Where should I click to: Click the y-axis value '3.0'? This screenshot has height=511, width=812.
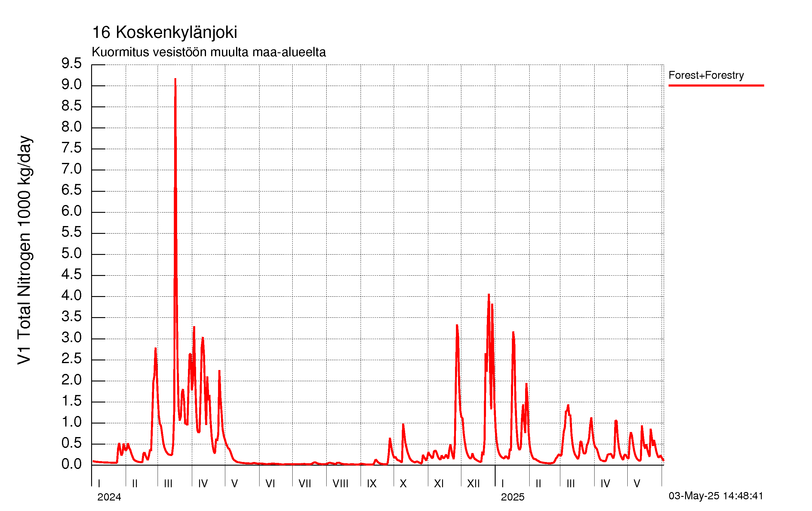pyautogui.click(x=72, y=338)
